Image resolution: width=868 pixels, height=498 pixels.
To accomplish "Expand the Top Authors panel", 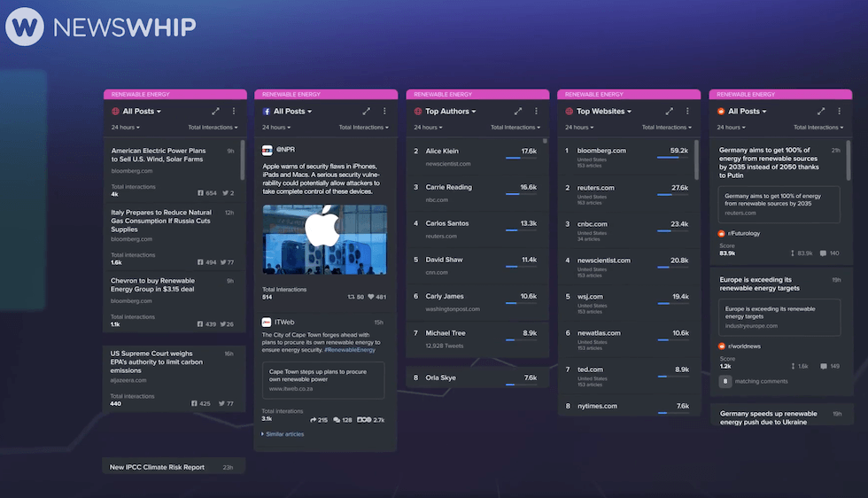I will click(517, 112).
